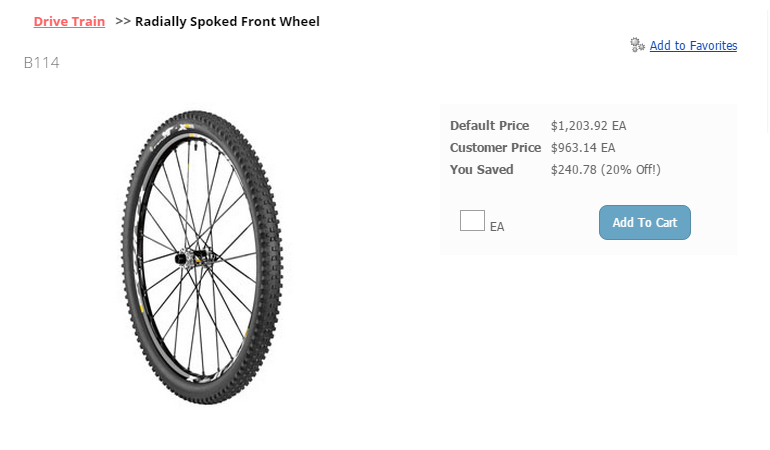The height and width of the screenshot is (450, 770).
Task: Focus the quantity input box before EA
Action: 472,220
